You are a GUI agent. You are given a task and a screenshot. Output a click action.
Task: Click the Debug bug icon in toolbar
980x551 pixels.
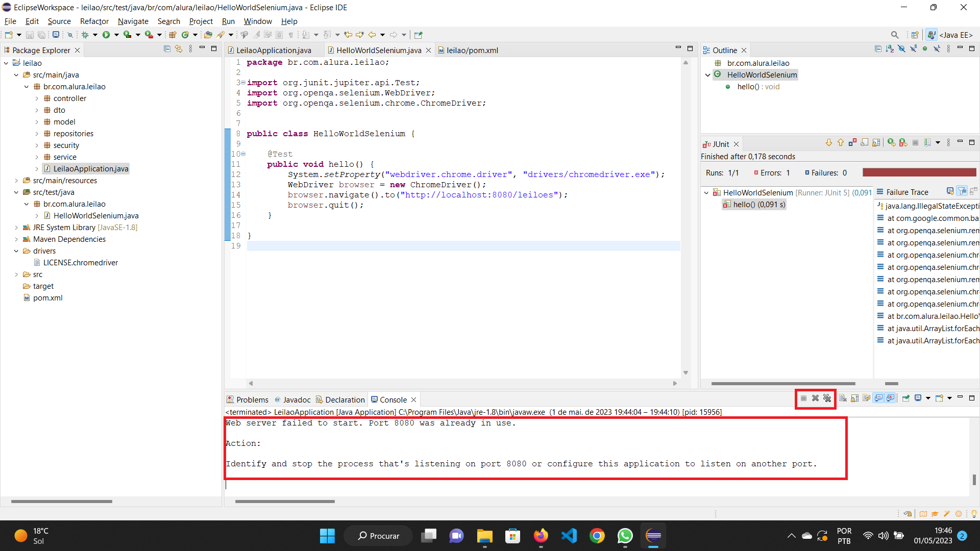[85, 35]
